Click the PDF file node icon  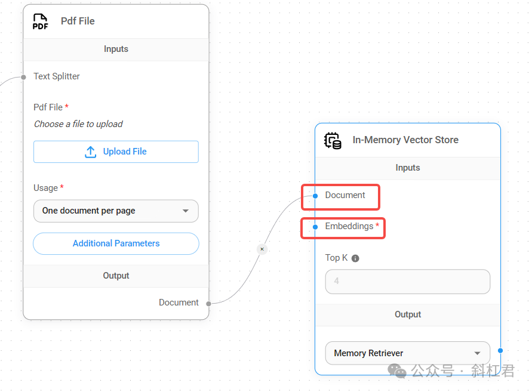coord(40,21)
